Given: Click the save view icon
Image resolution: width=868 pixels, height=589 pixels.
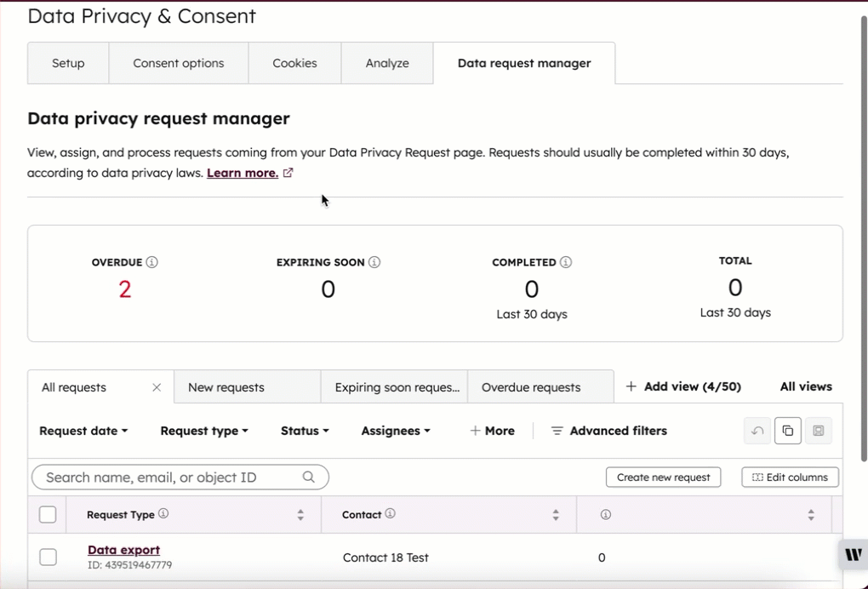Looking at the screenshot, I should (x=818, y=431).
